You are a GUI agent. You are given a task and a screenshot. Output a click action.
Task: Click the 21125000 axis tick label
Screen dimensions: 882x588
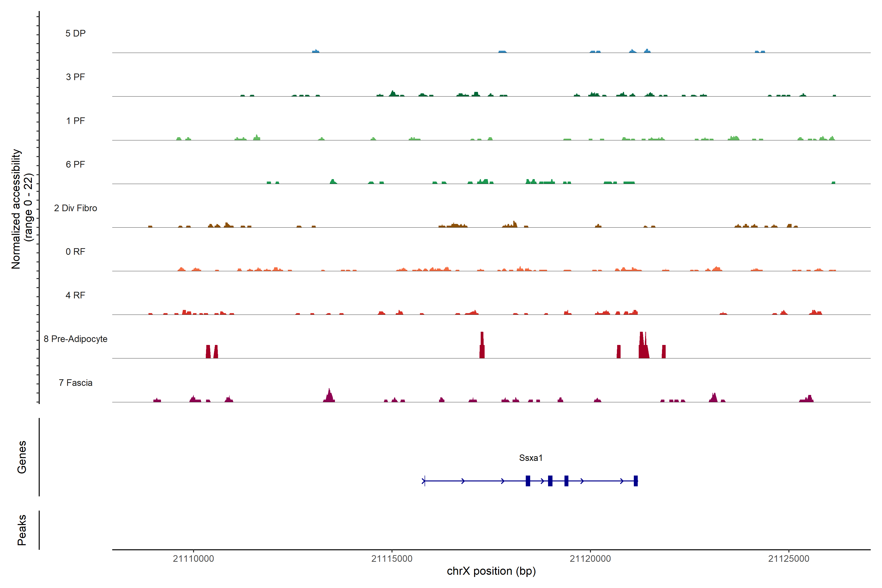point(789,558)
